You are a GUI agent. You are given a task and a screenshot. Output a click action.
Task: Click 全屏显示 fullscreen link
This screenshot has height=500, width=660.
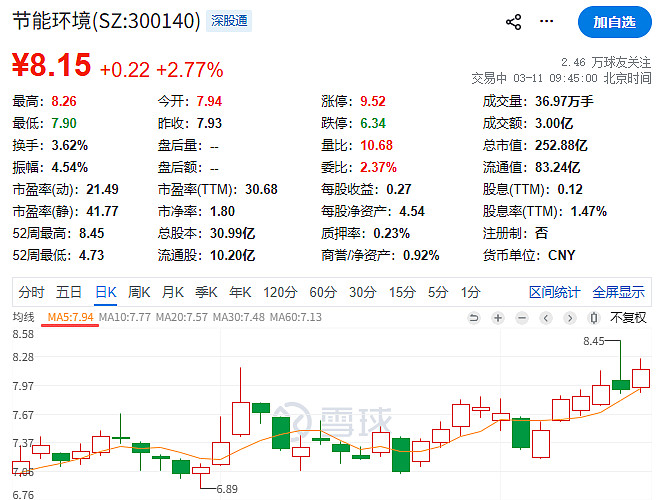[618, 292]
